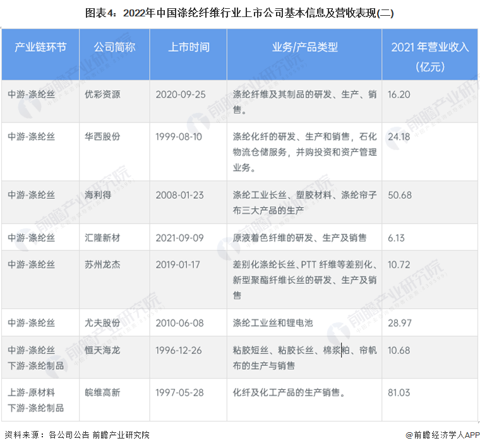Select the '产业链环节' column header
480x448 pixels.
click(40, 47)
